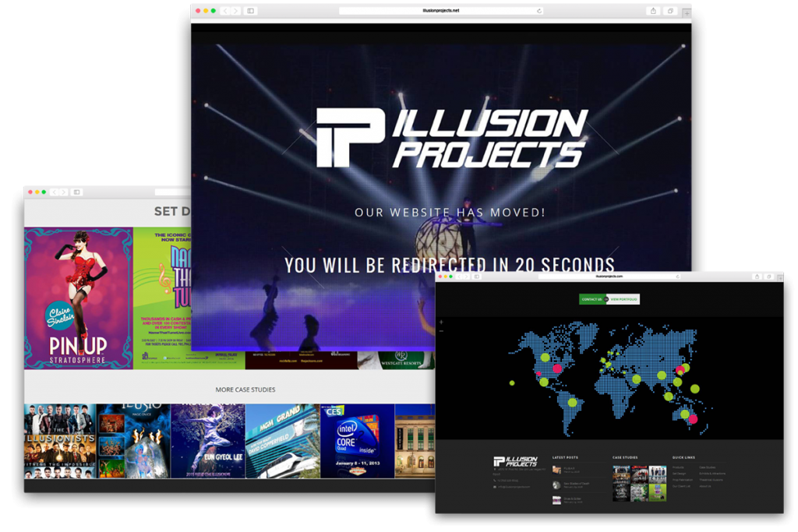Reload the illusionprojects.net page
The image size is (798, 532).
[x=538, y=11]
